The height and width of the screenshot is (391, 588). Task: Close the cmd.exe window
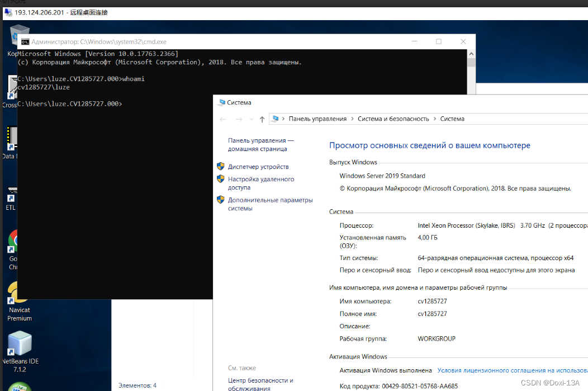[463, 41]
